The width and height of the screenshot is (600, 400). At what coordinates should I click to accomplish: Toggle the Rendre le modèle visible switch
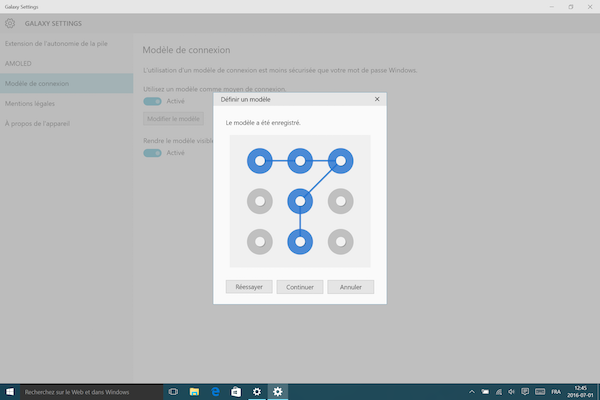point(152,153)
